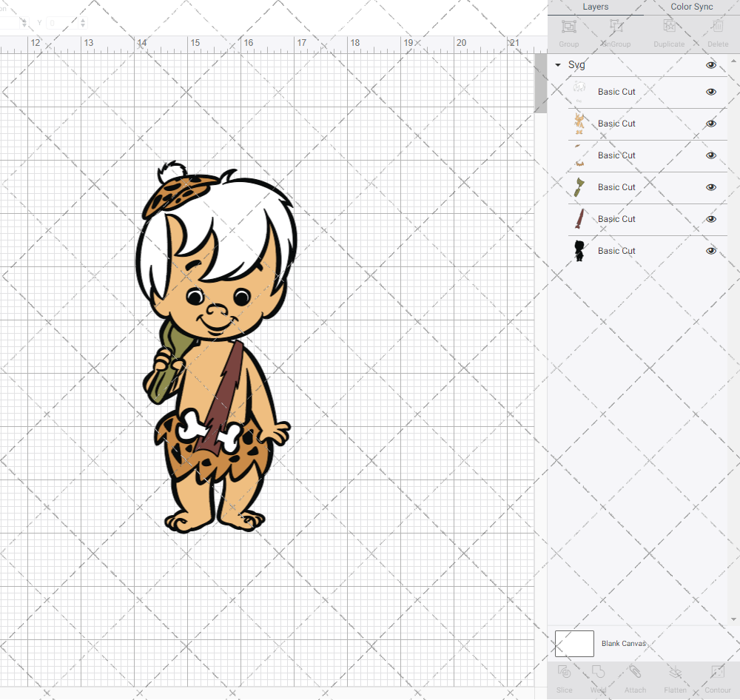740x700 pixels.
Task: Switch to the Color Sync tab
Action: coord(691,7)
